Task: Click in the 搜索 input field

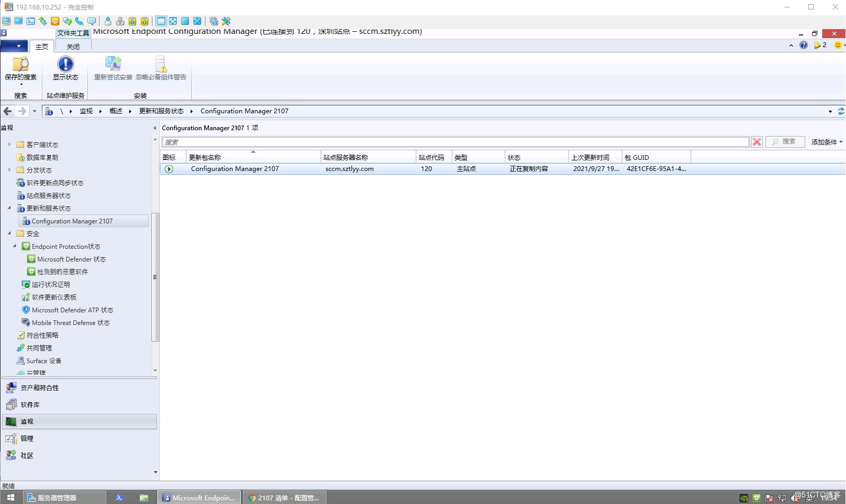Action: coord(456,142)
